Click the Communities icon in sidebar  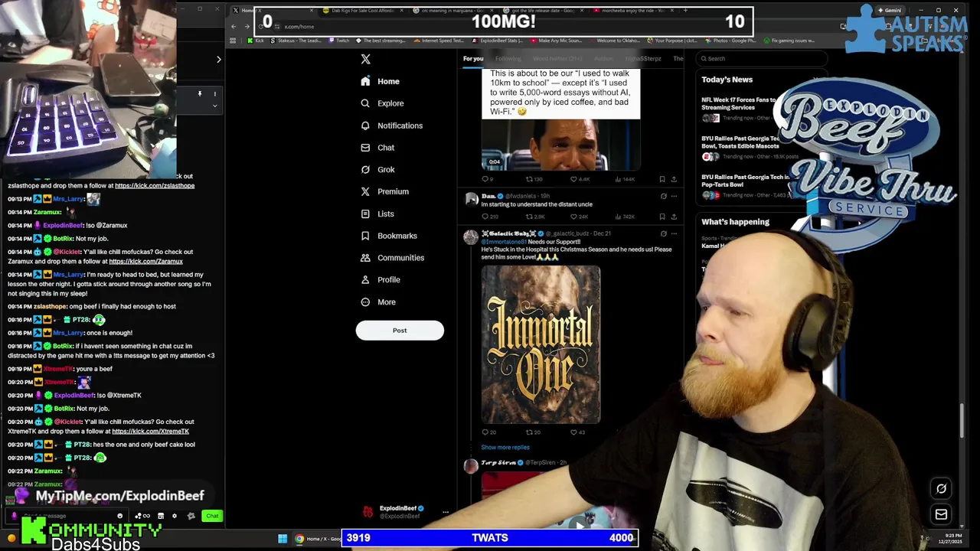point(365,258)
